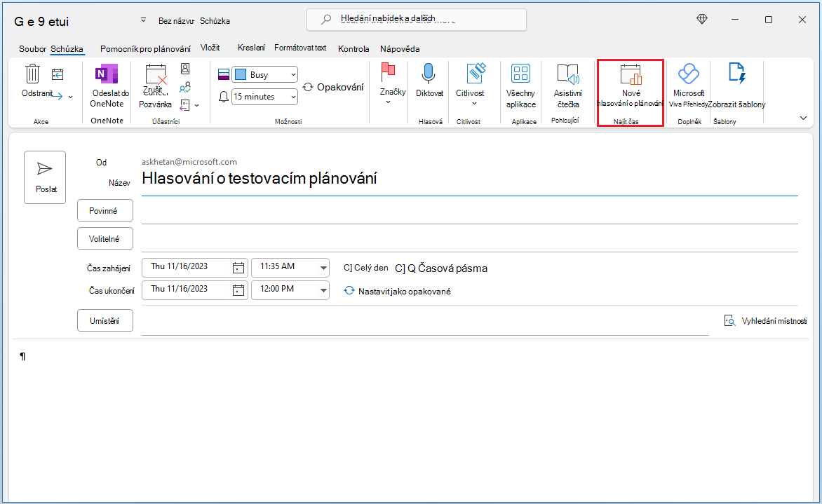Screen dimensions: 822x504
Task: Click the Umístění location input field
Action: point(425,322)
